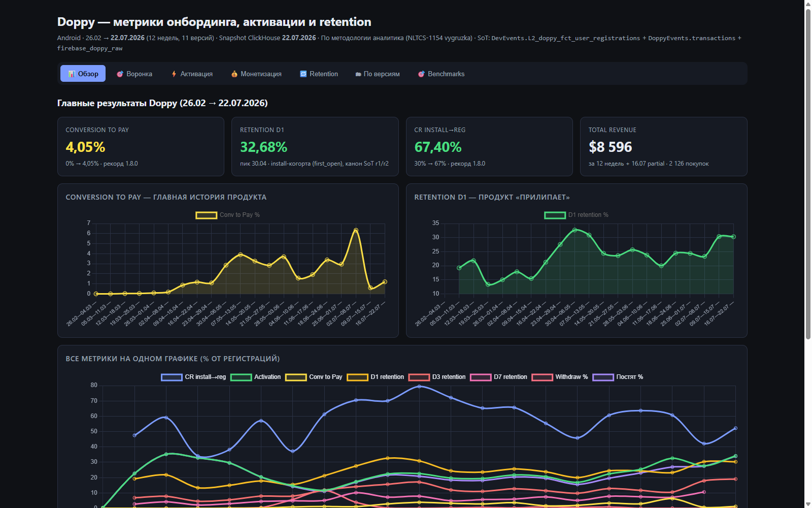Click the note '0% → 4,05% · рекорд 1.8.0'
The image size is (812, 508).
coord(101,164)
